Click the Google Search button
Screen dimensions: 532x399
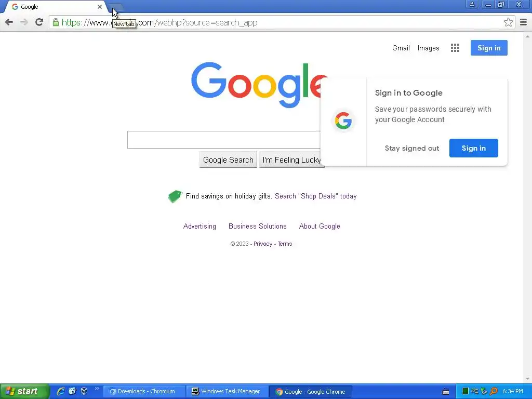(x=228, y=160)
